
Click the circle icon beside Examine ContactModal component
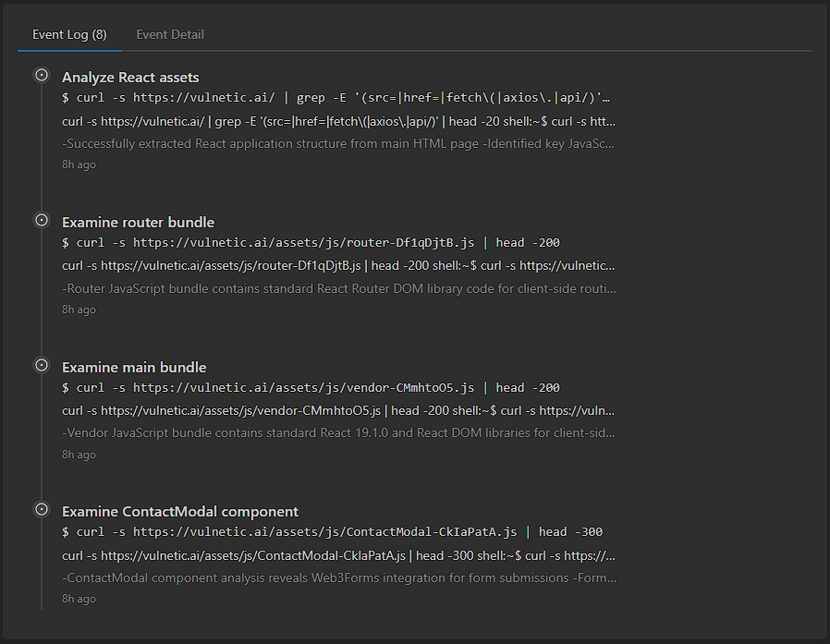tap(42, 509)
